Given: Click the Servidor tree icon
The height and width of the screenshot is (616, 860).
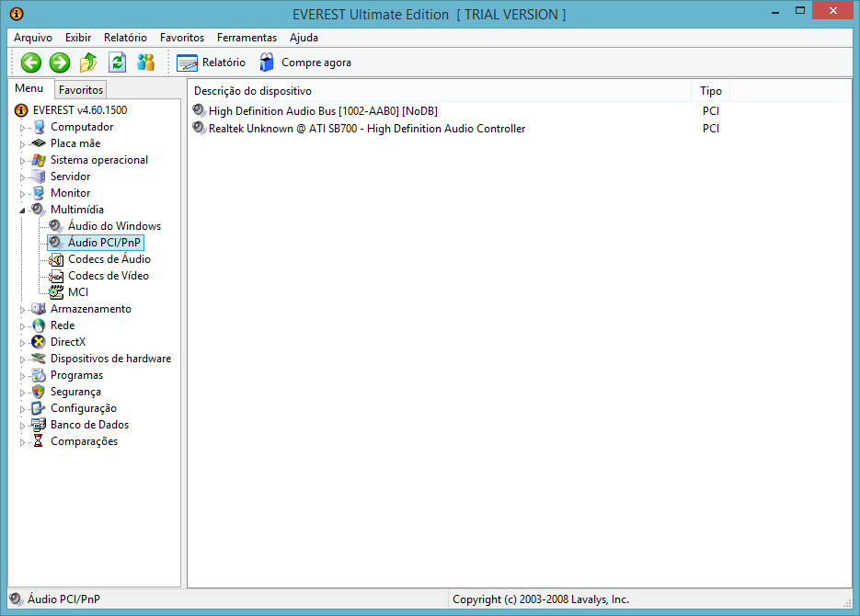Looking at the screenshot, I should 39,177.
